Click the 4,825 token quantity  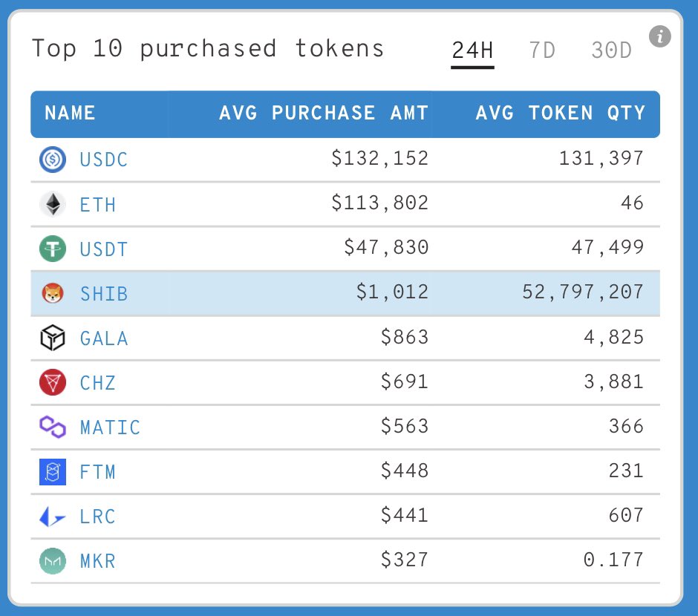click(x=613, y=337)
